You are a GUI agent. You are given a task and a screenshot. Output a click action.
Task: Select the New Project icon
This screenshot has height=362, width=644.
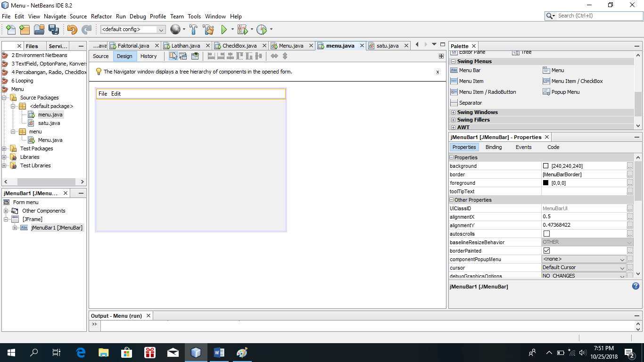tap(24, 29)
